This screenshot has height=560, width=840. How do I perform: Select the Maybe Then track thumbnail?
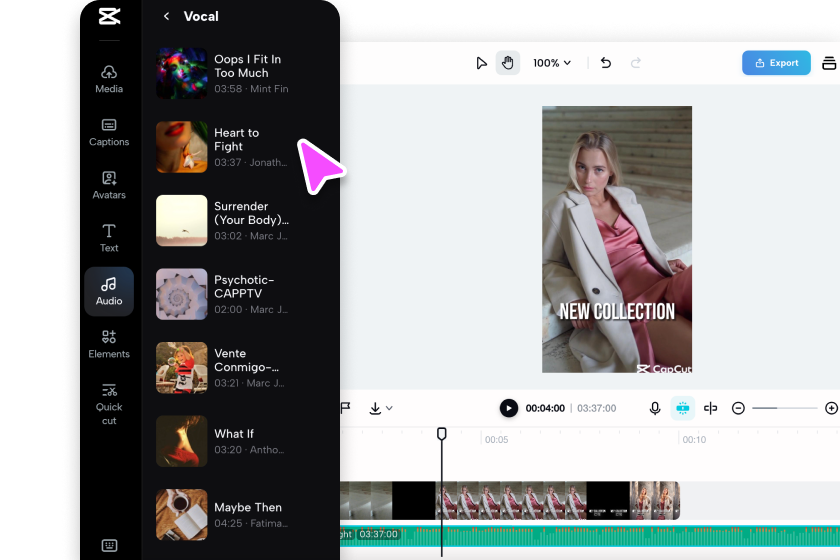click(182, 514)
